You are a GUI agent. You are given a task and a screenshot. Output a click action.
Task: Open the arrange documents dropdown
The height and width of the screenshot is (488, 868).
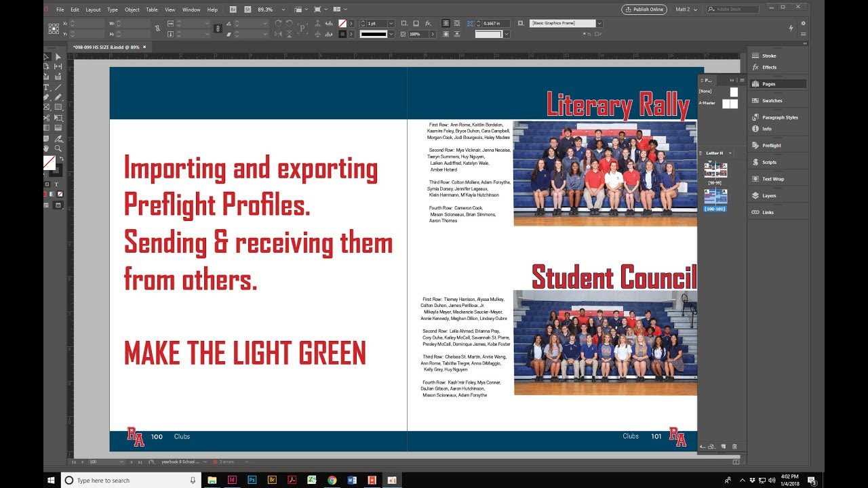coord(336,9)
